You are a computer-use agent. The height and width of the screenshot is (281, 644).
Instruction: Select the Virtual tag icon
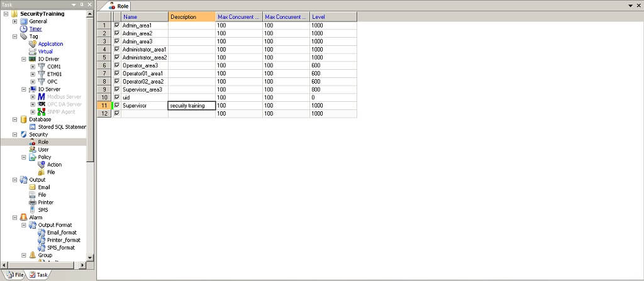33,52
